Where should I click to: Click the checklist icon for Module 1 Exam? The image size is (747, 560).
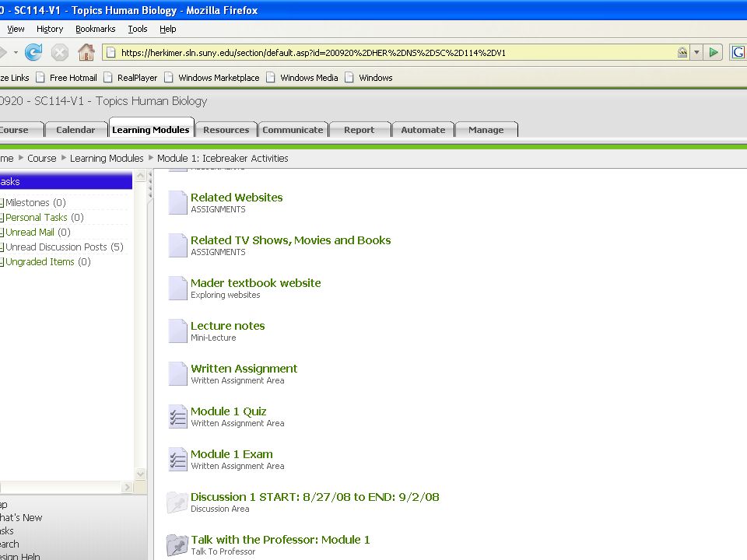pyautogui.click(x=177, y=460)
